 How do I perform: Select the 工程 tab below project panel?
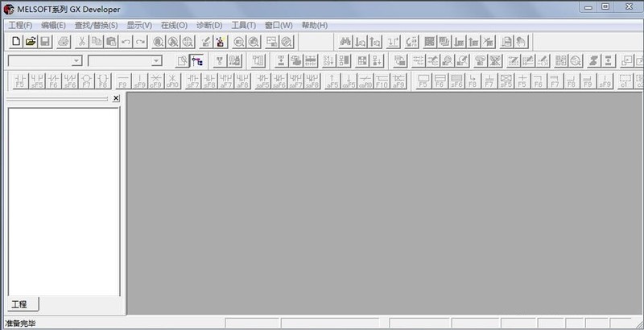click(x=23, y=304)
